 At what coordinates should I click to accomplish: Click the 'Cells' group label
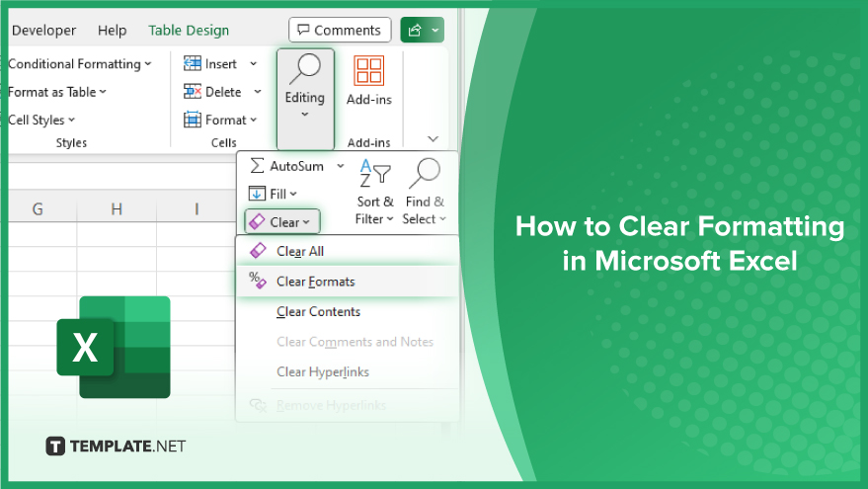click(x=223, y=143)
